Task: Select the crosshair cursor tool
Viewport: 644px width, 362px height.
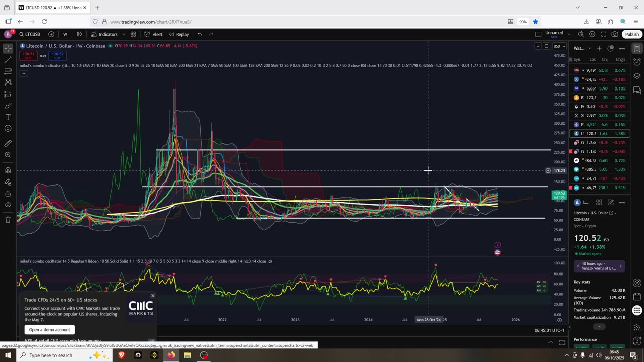Action: coord(8,49)
